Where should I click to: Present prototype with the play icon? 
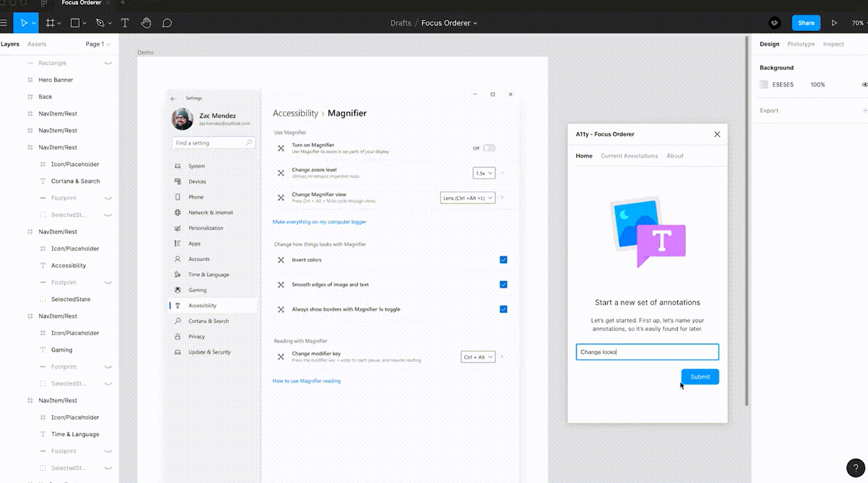pos(834,23)
